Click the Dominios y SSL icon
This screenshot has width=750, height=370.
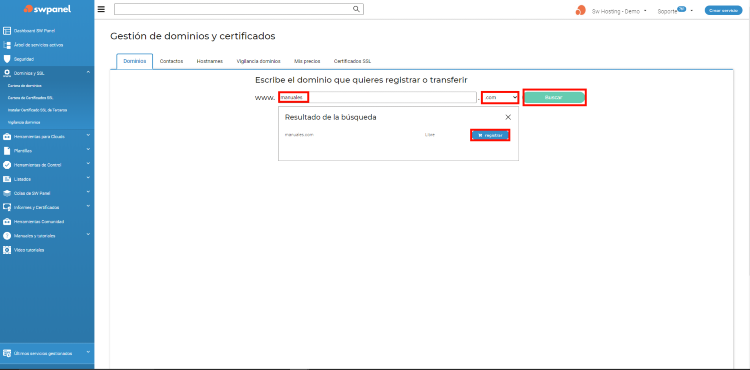[7, 73]
